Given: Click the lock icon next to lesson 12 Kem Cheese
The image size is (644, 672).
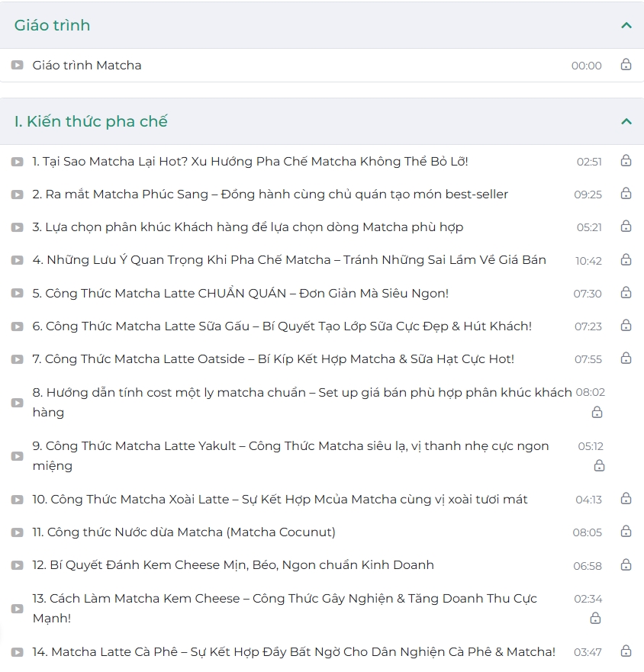Looking at the screenshot, I should pos(626,566).
